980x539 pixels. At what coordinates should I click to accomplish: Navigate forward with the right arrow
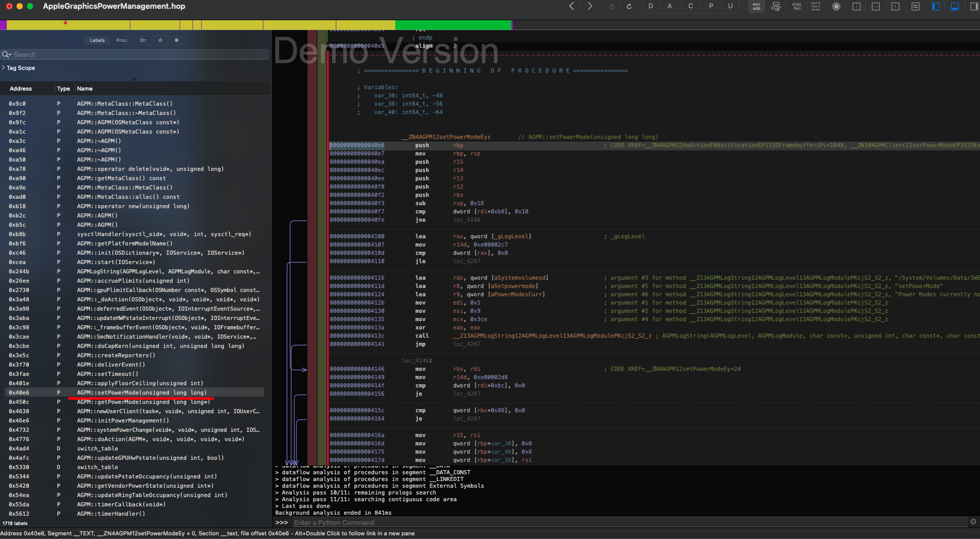590,6
